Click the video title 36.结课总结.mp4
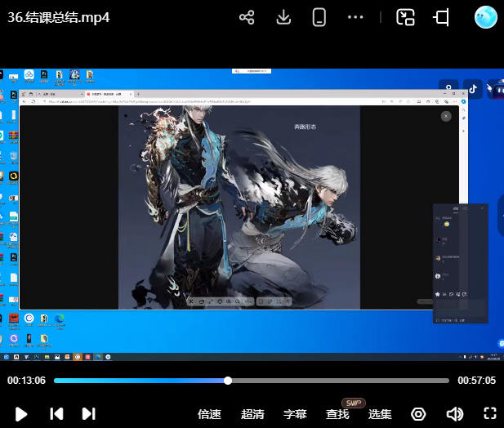504x428 pixels. 59,17
